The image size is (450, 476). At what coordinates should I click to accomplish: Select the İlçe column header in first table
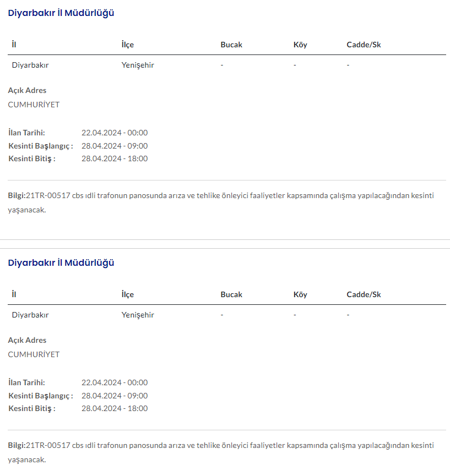[x=128, y=45]
